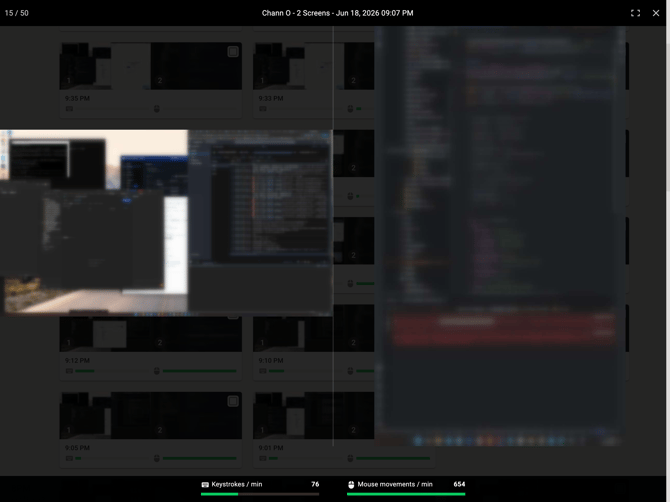This screenshot has width=670, height=502.
Task: Open screen 1 thumbnail of the 9:33 PM card
Action: (299, 66)
